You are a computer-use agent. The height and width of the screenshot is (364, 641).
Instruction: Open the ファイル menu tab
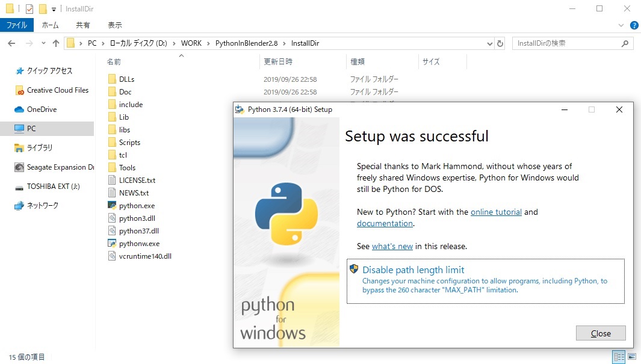click(17, 25)
